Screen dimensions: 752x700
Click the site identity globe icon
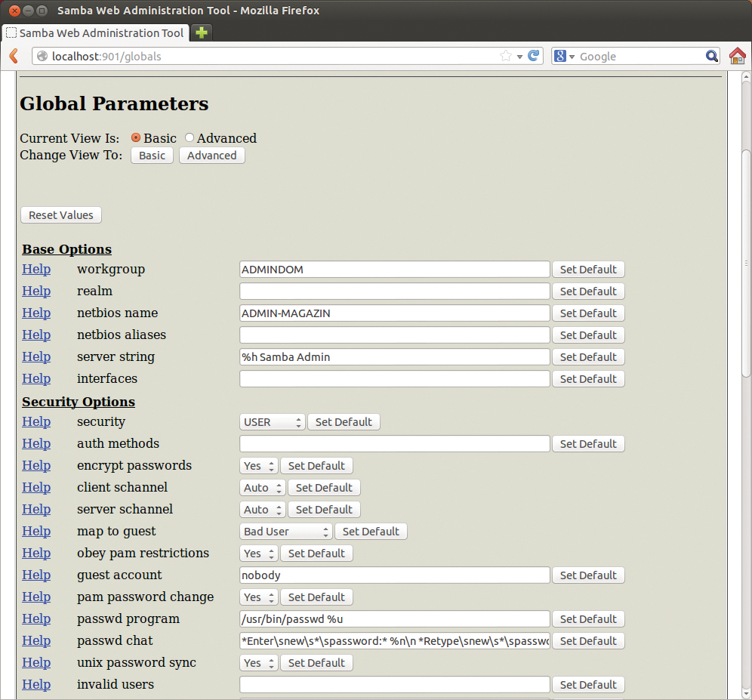tap(42, 56)
